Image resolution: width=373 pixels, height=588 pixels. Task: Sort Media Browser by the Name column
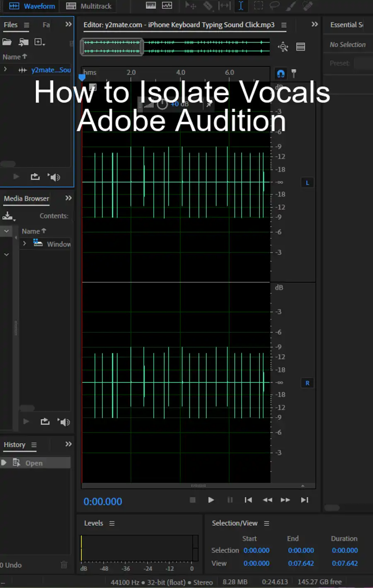point(34,231)
